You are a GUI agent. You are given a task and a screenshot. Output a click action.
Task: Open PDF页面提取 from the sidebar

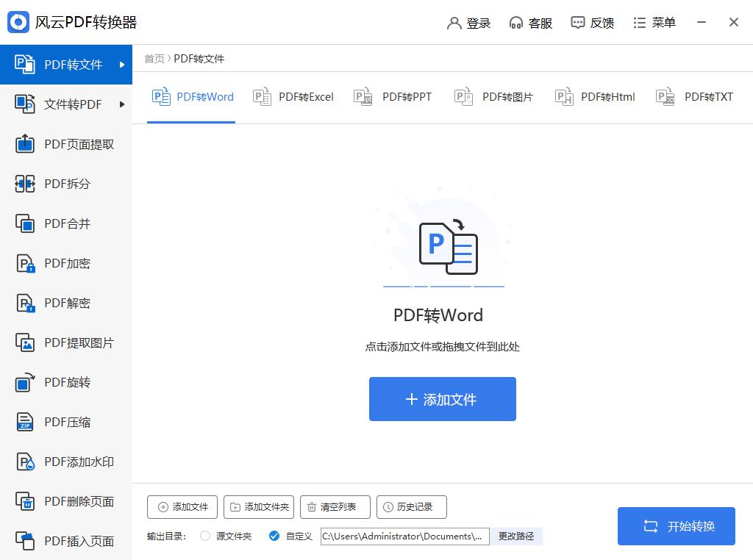click(66, 144)
